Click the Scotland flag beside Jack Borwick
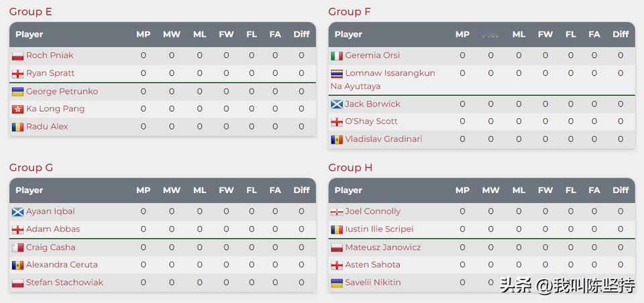 (337, 105)
